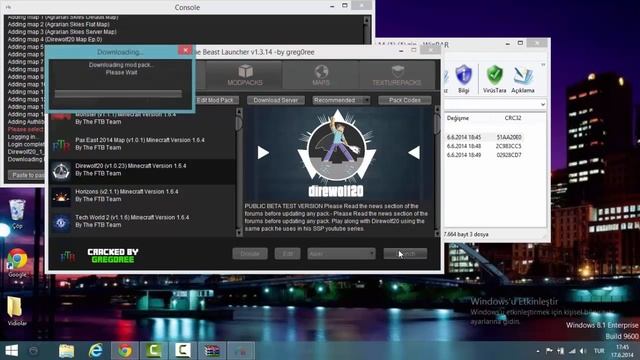
Task: Expand WinRAR toolbar overflow chevron
Action: 543,65
